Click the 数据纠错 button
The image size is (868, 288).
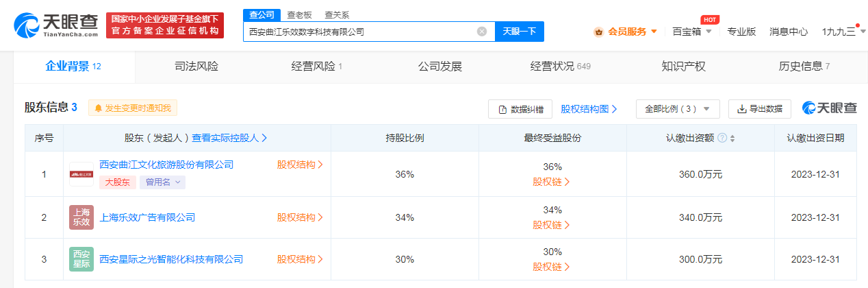[x=520, y=109]
